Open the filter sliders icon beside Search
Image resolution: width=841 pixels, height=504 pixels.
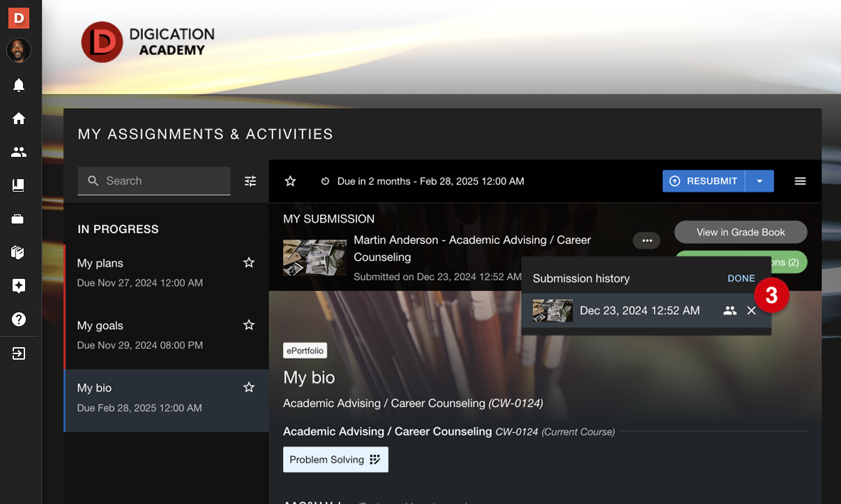250,181
